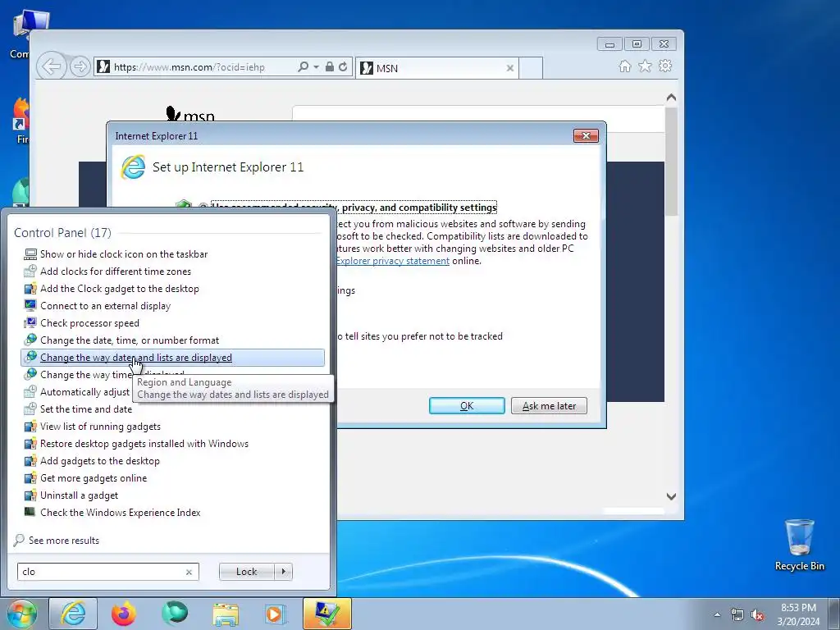Viewport: 840px width, 630px height.
Task: Open Add gadgets to the desktop
Action: click(x=172, y=461)
